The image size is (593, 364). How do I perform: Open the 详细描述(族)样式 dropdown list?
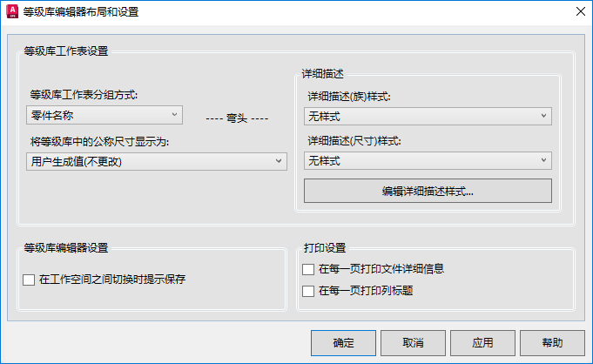coord(428,115)
